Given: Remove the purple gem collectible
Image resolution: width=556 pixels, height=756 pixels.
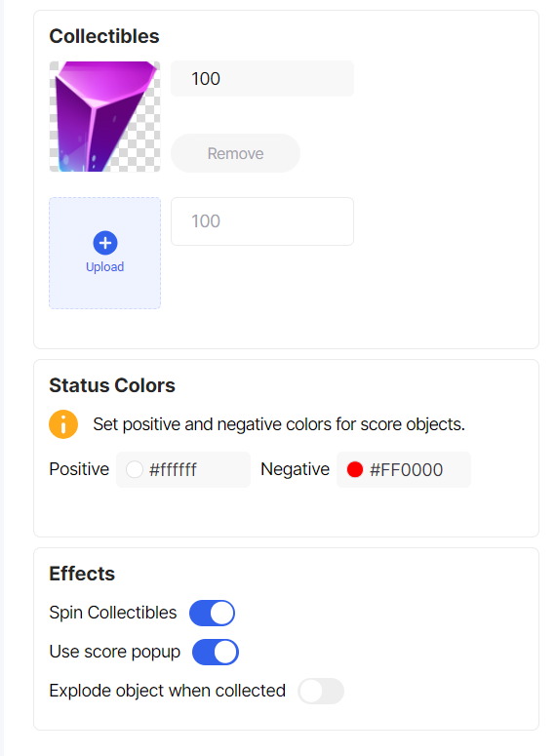Looking at the screenshot, I should coord(235,153).
